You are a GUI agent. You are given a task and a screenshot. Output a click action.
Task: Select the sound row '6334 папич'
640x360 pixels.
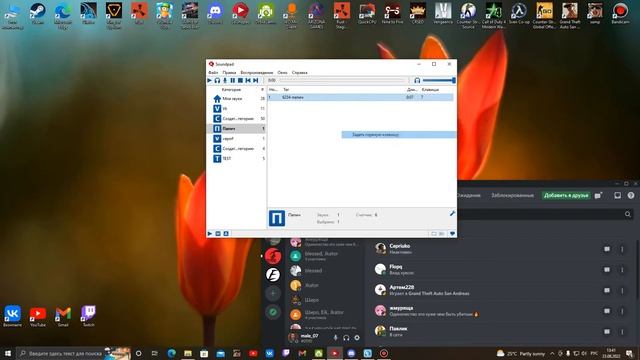tap(360, 97)
